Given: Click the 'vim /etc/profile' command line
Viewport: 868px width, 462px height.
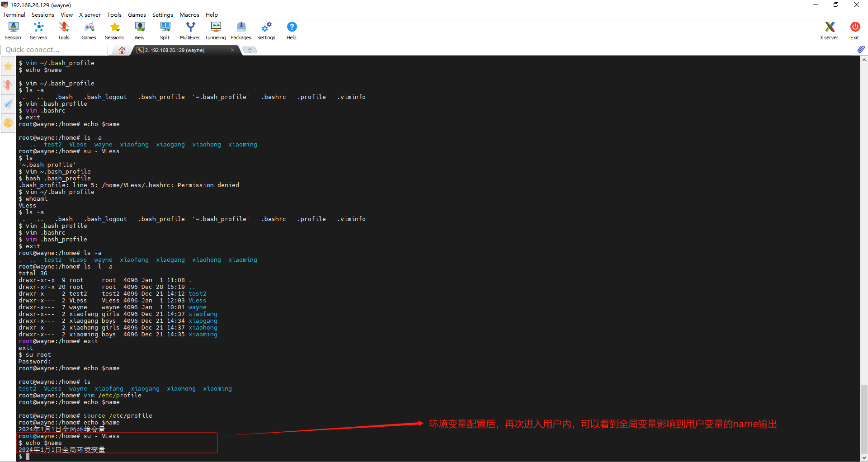Looking at the screenshot, I should [x=80, y=396].
